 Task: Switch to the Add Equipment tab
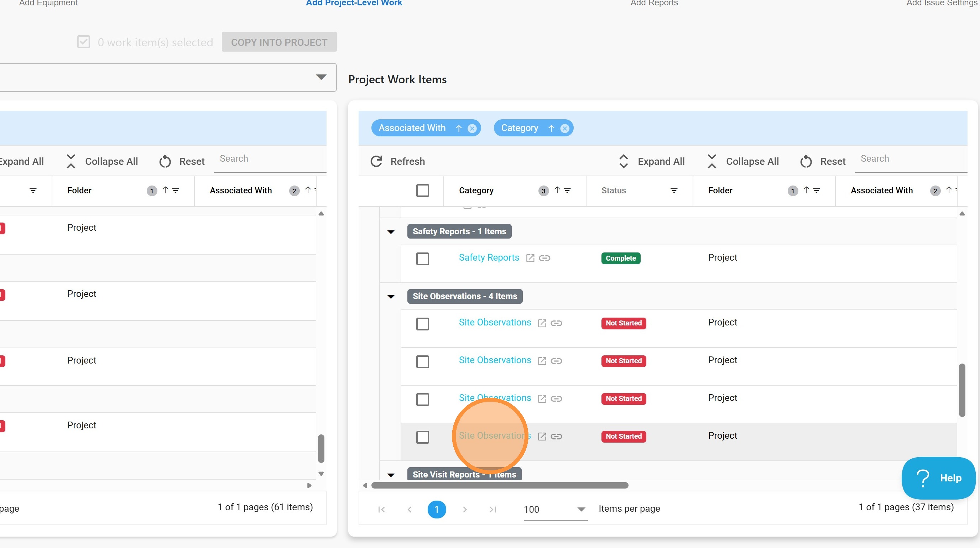pos(48,3)
